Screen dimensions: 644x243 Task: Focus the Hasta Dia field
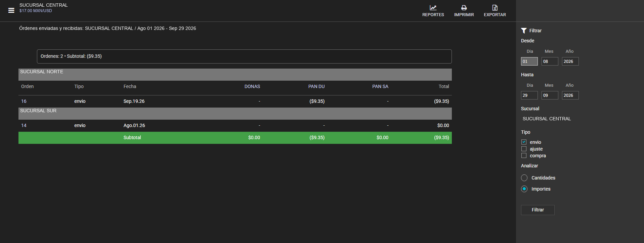(x=529, y=95)
